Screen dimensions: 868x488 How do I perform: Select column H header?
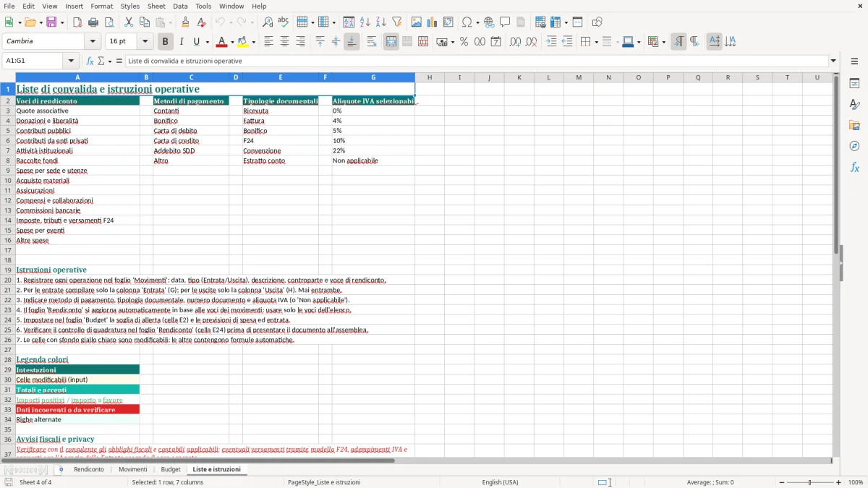point(429,77)
